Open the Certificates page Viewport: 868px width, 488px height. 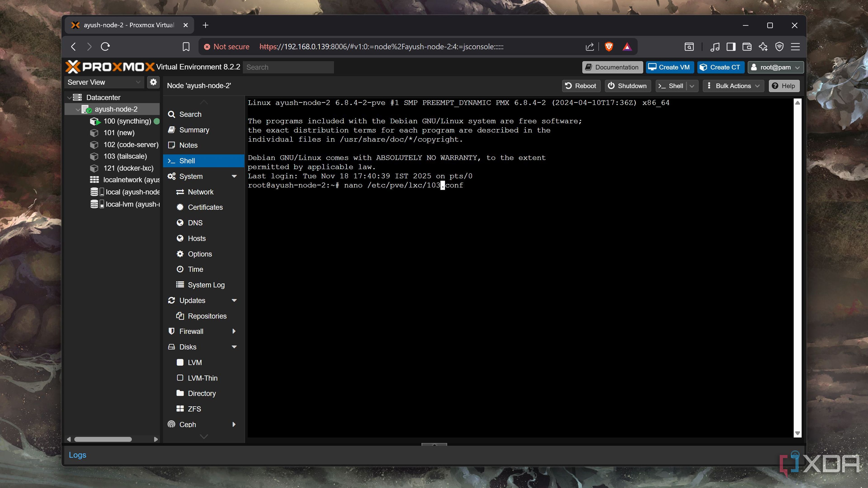pos(203,207)
